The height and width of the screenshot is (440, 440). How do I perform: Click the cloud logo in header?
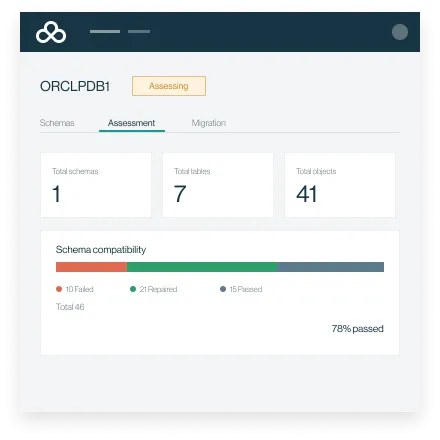click(x=51, y=32)
